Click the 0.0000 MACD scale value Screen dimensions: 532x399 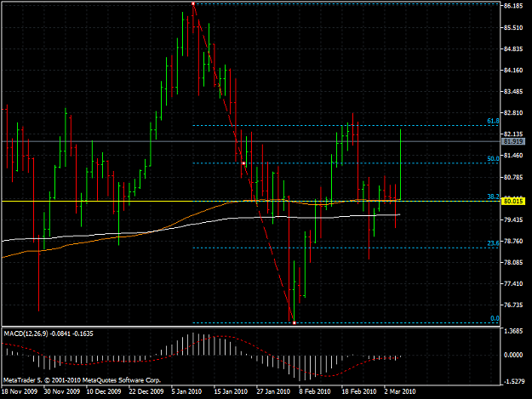tap(513, 355)
